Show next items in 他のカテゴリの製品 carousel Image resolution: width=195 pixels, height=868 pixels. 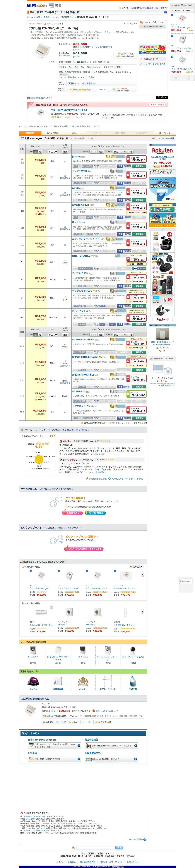(143, 611)
